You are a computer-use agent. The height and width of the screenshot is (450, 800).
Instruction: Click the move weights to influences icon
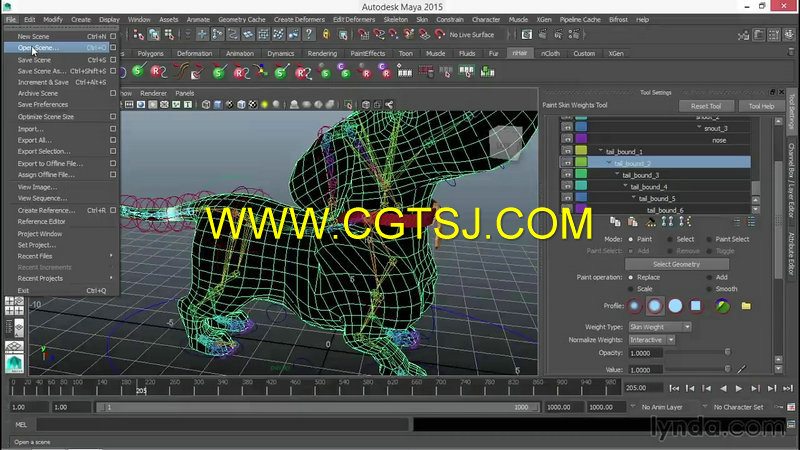pos(667,221)
